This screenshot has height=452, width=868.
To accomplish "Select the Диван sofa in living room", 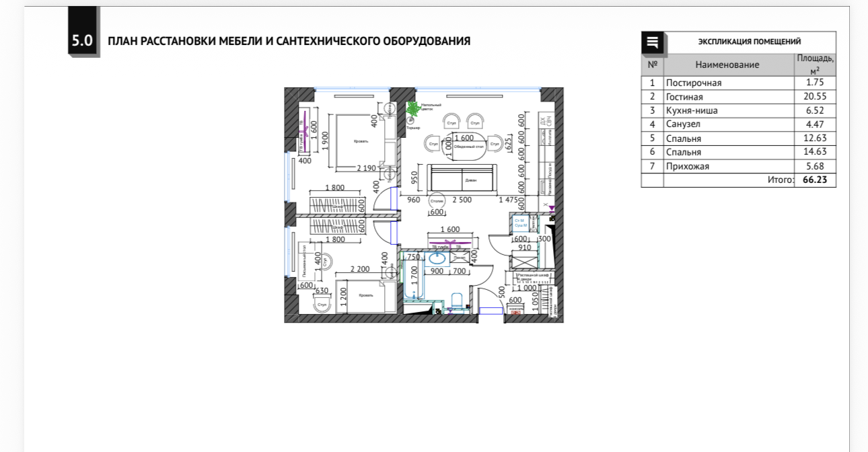I will tap(461, 179).
